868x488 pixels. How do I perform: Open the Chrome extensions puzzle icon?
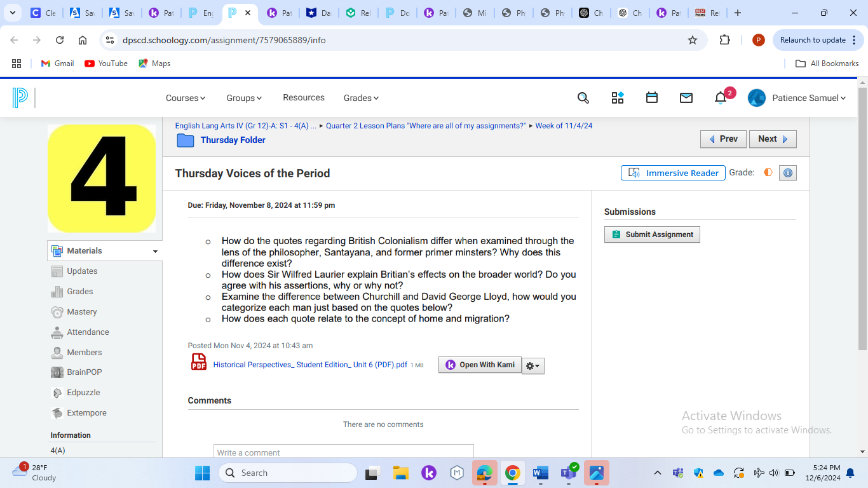(x=724, y=40)
